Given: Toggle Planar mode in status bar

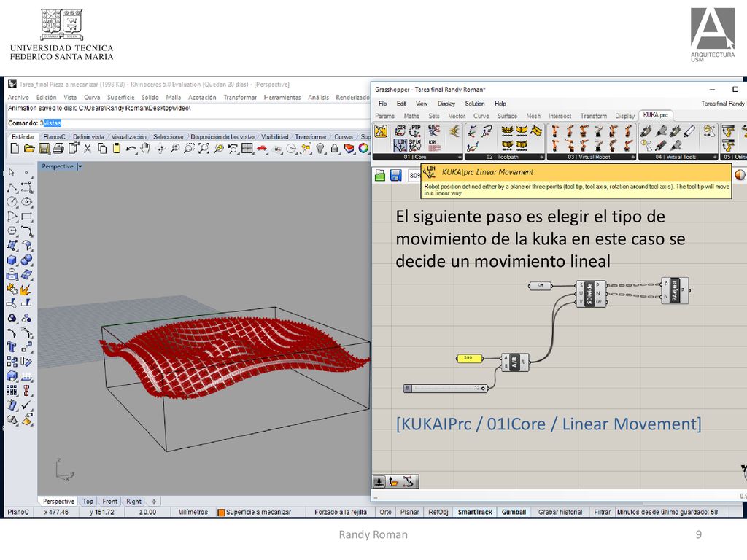Looking at the screenshot, I should [x=409, y=513].
